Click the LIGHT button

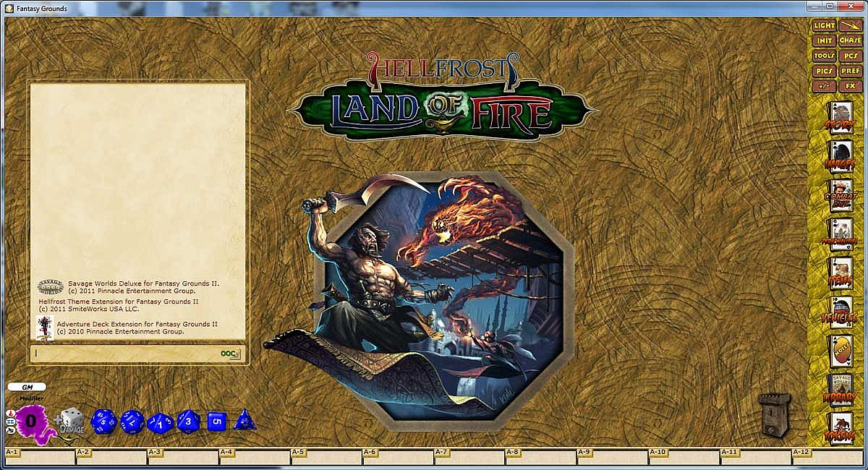point(824,25)
